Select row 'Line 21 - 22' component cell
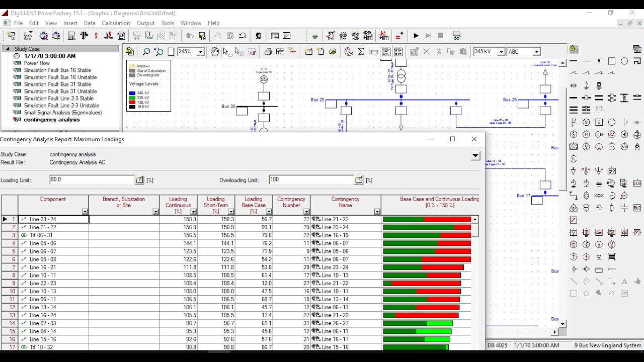This screenshot has height=362, width=644. click(x=53, y=227)
